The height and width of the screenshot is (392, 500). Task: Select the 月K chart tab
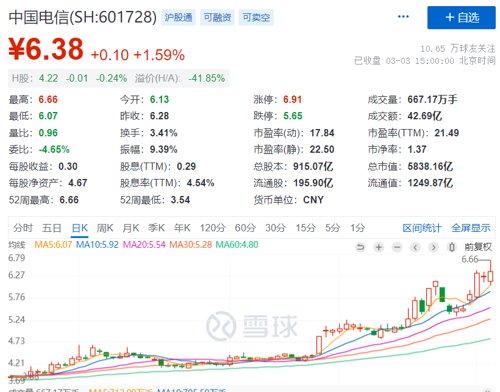click(x=131, y=228)
